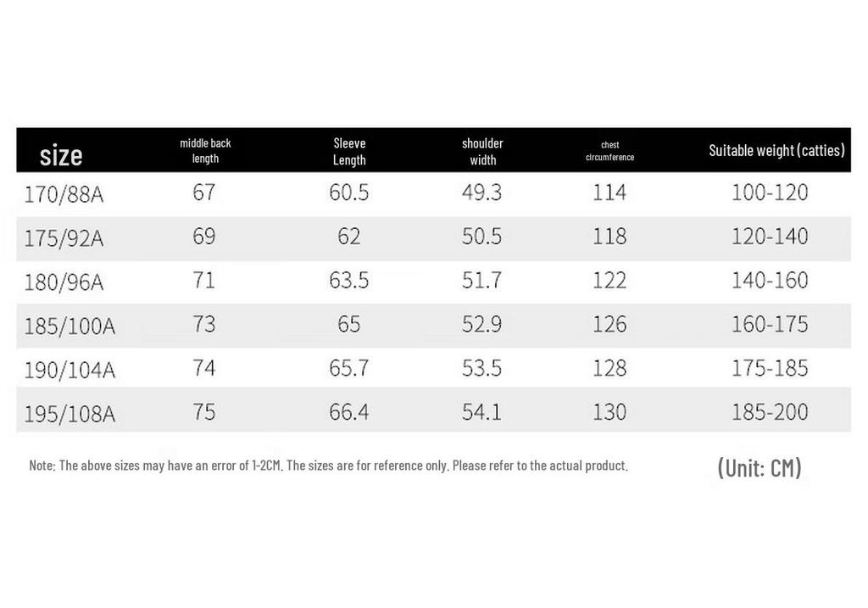This screenshot has height=608, width=868.
Task: Click sleeve length value 60.5
Action: tap(348, 192)
